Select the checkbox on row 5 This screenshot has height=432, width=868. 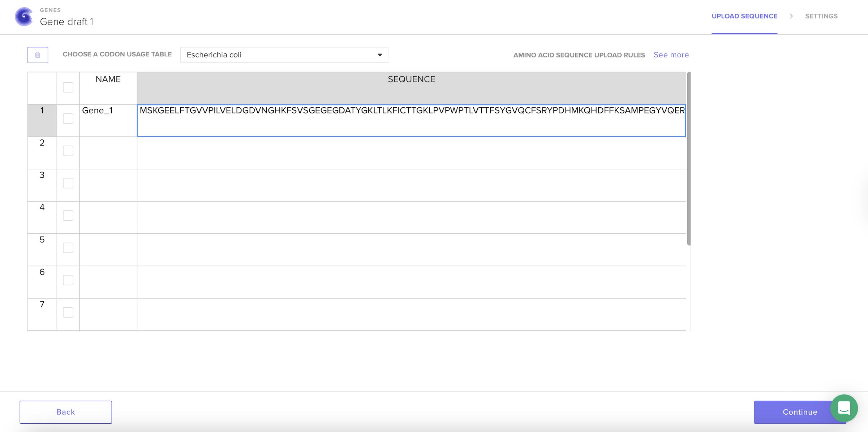point(68,247)
